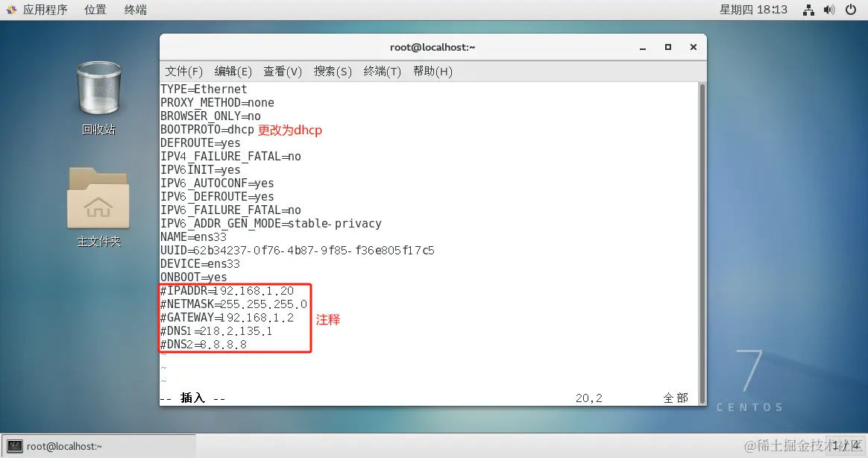868x458 pixels.
Task: Open the 终端 menu in the top panel
Action: pyautogui.click(x=136, y=10)
